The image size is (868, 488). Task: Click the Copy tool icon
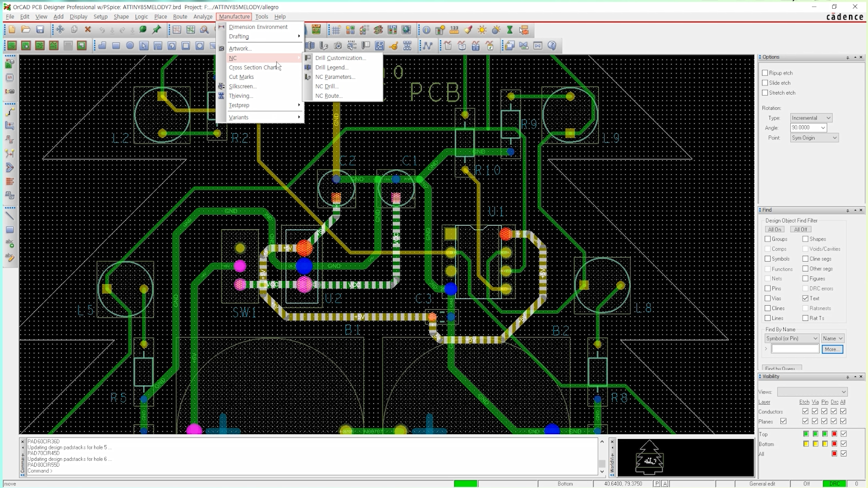(x=74, y=29)
